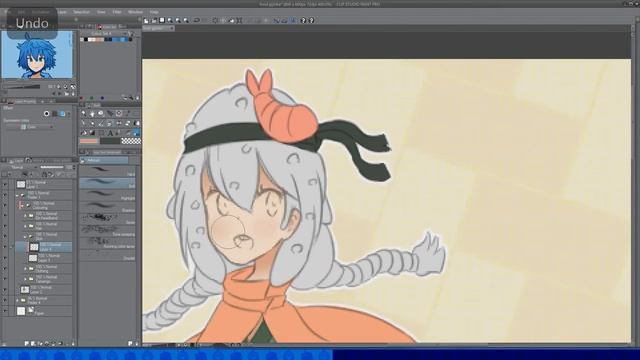This screenshot has width=640, height=360.
Task: Click the blue effect icon in Tool property
Action: (62, 114)
